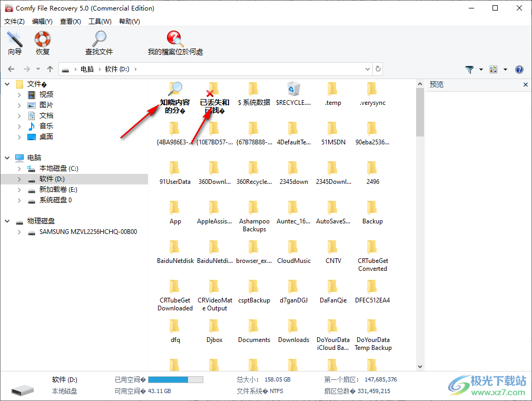Select 音乐 in the tree
Viewport: 532px width, 401px height.
[x=46, y=126]
